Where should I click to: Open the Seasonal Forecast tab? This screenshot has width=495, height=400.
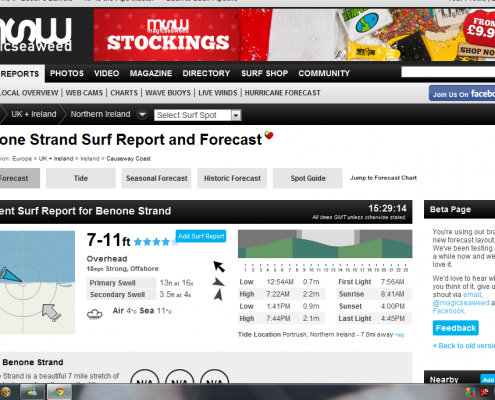click(x=157, y=178)
